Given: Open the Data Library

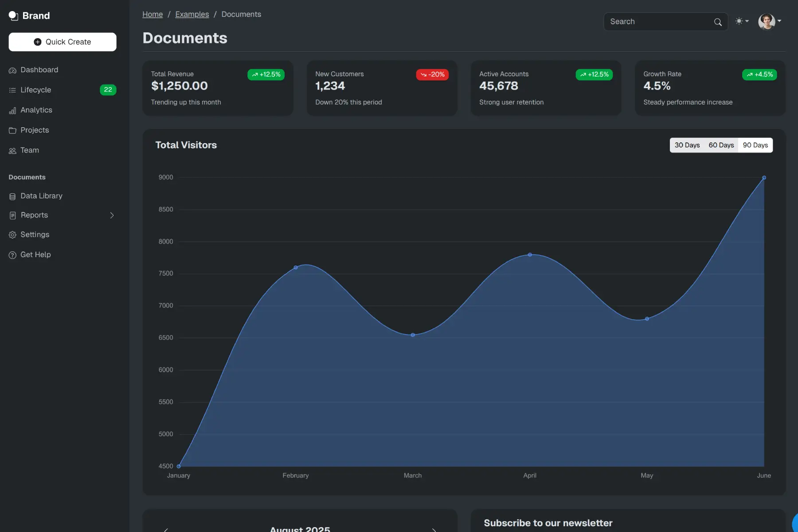Looking at the screenshot, I should [x=41, y=196].
